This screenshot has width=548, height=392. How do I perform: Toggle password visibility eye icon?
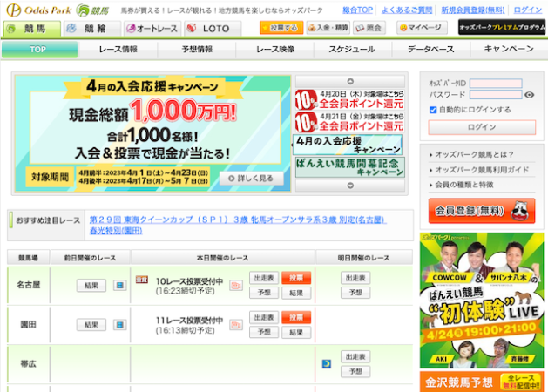[x=529, y=95]
